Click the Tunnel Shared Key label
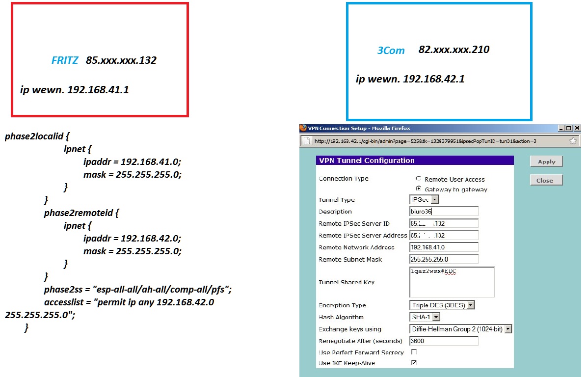This screenshot has height=377, width=588. pos(347,282)
